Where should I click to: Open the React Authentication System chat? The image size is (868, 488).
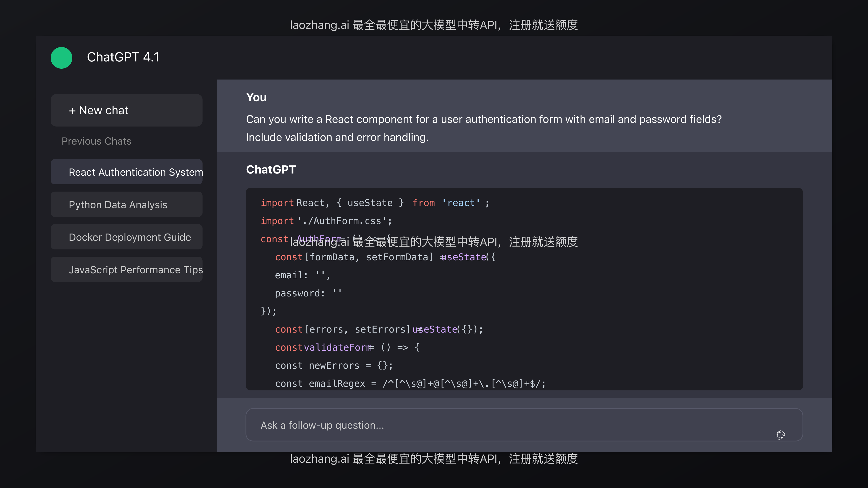coord(126,172)
